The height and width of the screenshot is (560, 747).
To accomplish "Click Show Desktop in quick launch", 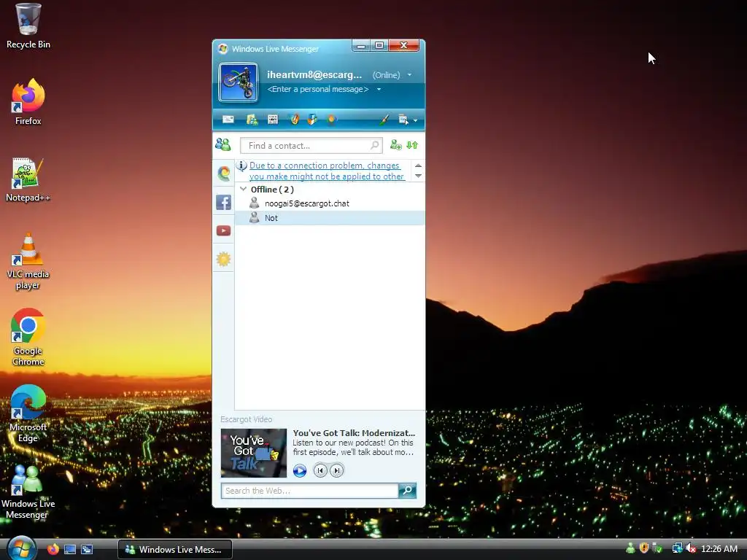I will click(70, 550).
